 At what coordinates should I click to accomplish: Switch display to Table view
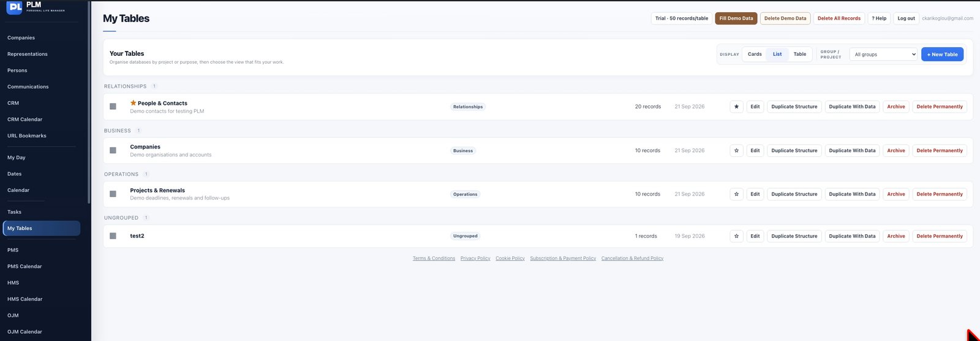tap(800, 54)
